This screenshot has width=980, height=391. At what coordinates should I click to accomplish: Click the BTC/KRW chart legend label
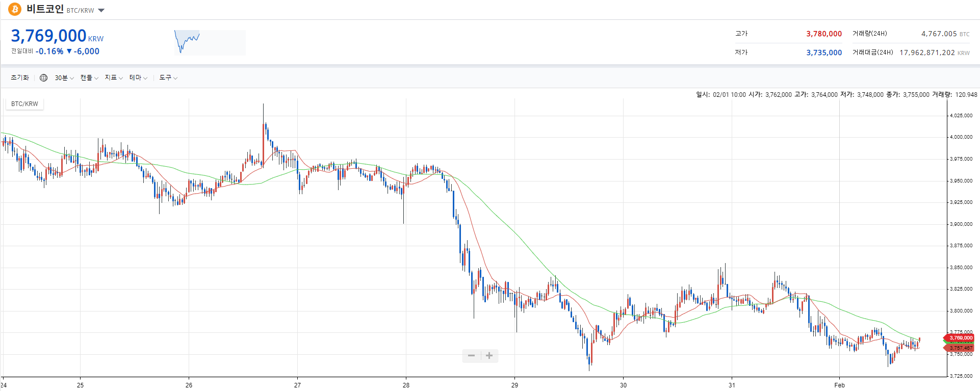click(24, 104)
